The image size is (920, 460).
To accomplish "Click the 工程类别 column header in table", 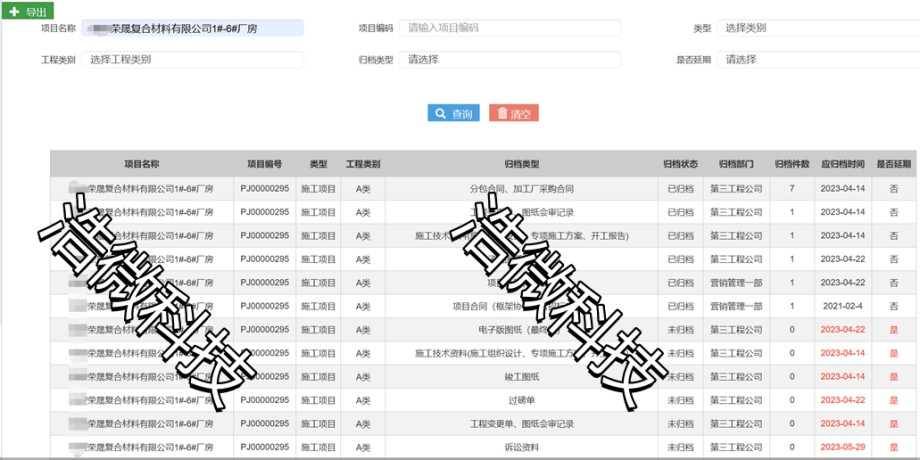I will (363, 164).
